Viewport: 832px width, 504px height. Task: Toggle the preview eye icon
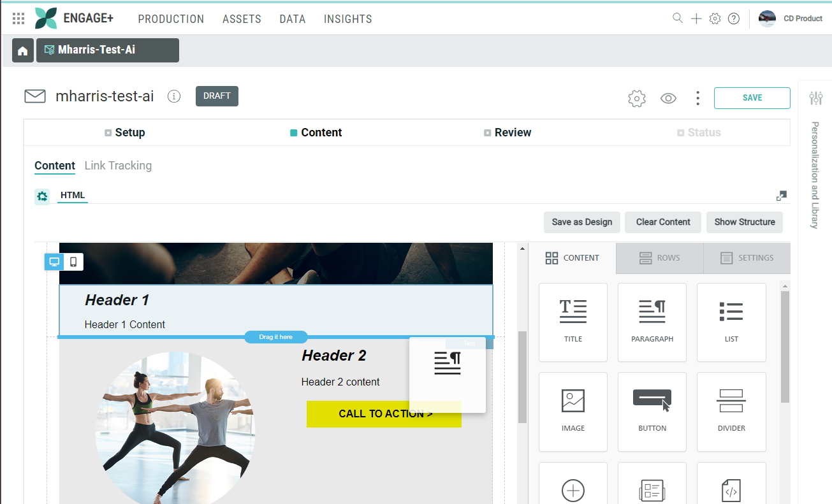[668, 98]
